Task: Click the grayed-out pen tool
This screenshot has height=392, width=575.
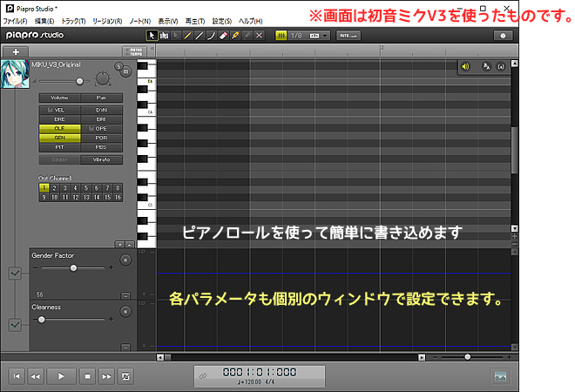Action: point(247,36)
